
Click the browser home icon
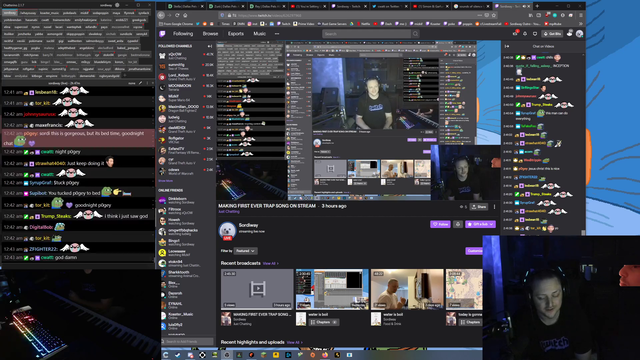185,15
